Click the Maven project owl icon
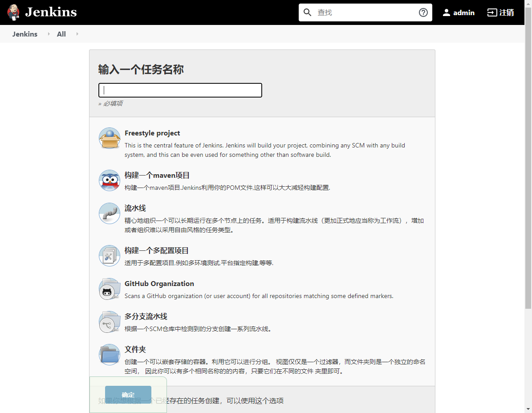Viewport: 532px width, 413px height. point(110,180)
